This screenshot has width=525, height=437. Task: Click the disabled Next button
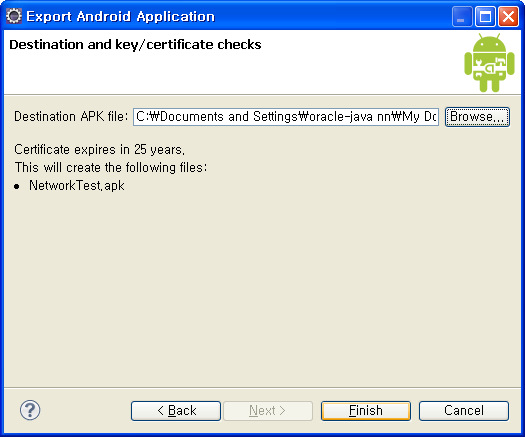point(268,411)
